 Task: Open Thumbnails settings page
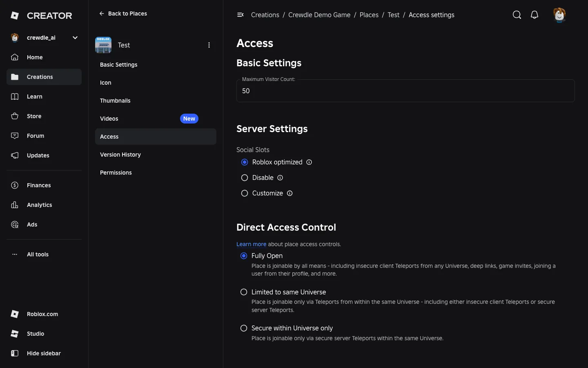point(156,101)
